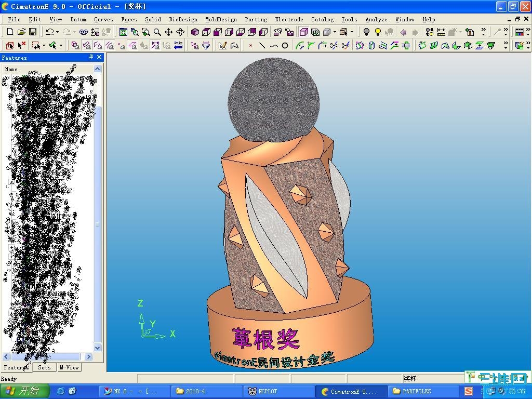Activate the Pan four-arrow tool
532x399 pixels.
click(x=168, y=32)
